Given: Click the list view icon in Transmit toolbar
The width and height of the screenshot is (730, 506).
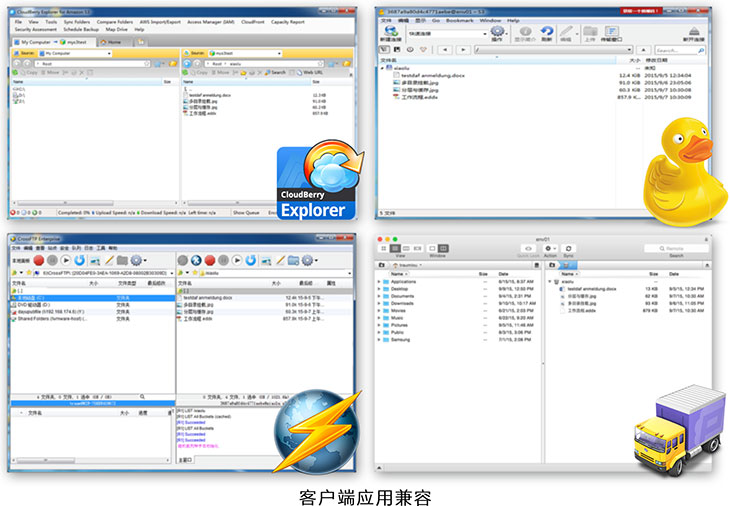Looking at the screenshot, I should coord(395,249).
